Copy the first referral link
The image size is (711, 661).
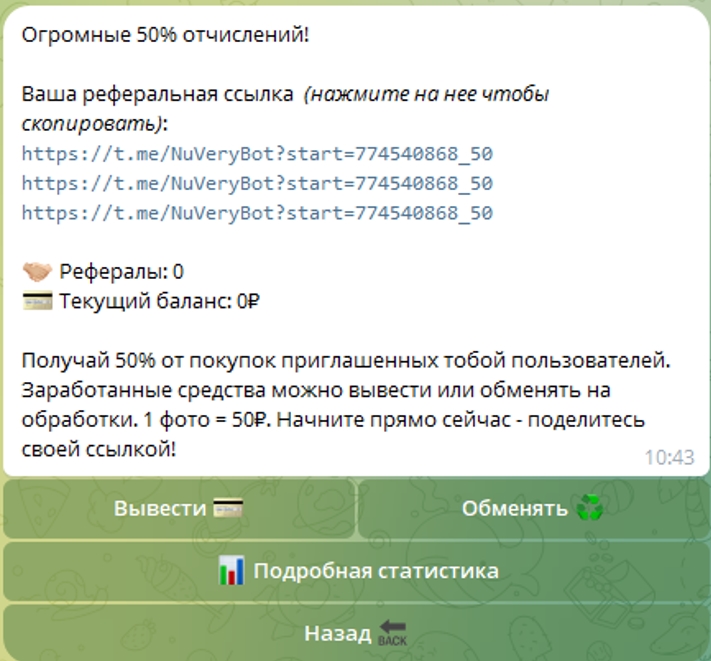click(x=257, y=154)
